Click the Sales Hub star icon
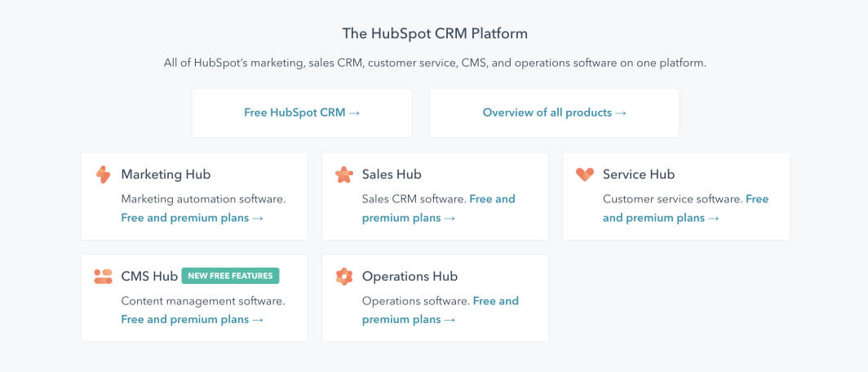Viewport: 868px width, 372px height. [x=343, y=175]
